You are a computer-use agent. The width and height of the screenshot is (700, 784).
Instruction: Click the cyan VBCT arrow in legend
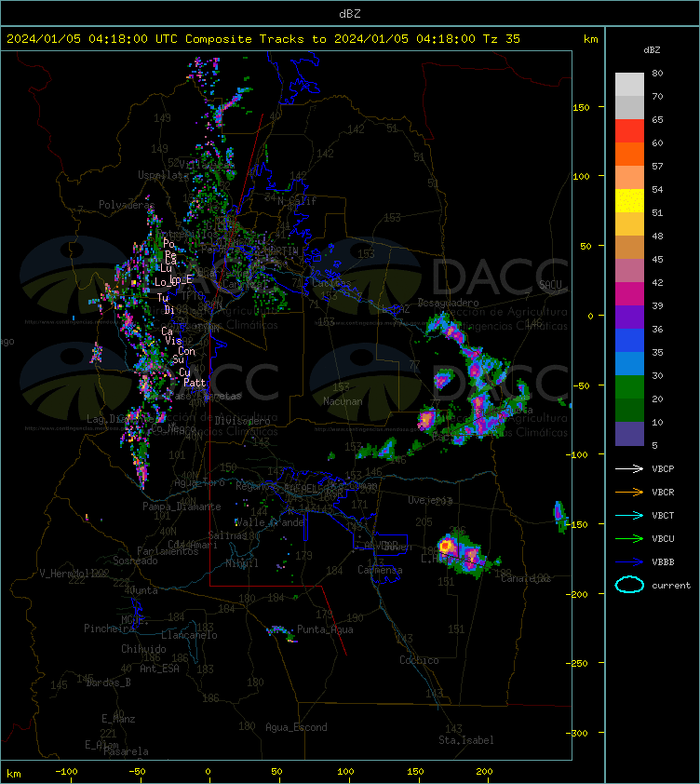click(629, 515)
